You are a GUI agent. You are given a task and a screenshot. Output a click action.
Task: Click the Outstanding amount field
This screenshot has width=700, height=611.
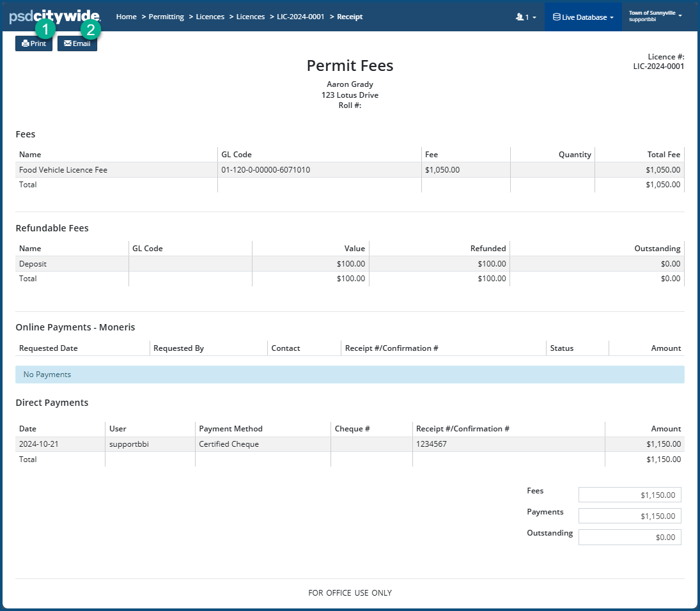629,538
